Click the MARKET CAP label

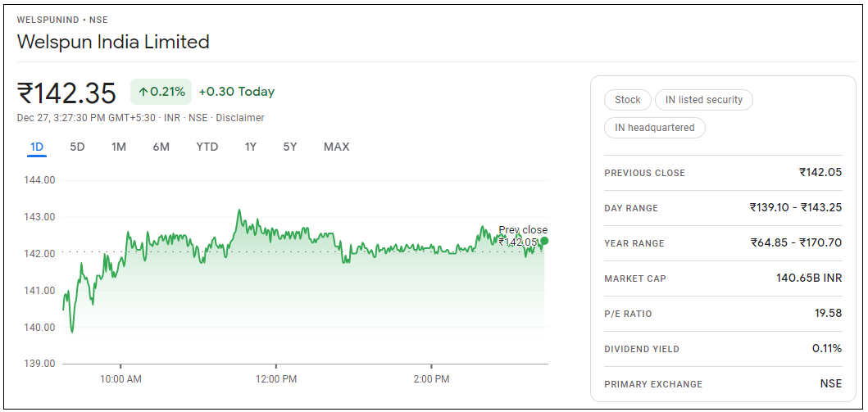click(635, 278)
